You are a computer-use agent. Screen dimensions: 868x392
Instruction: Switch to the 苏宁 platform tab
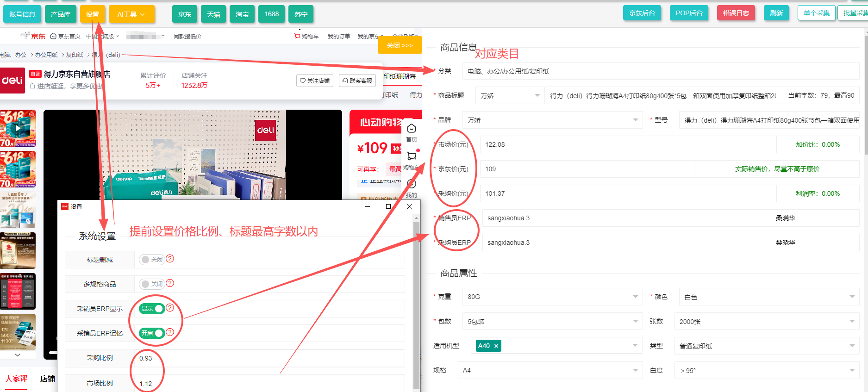pos(301,14)
